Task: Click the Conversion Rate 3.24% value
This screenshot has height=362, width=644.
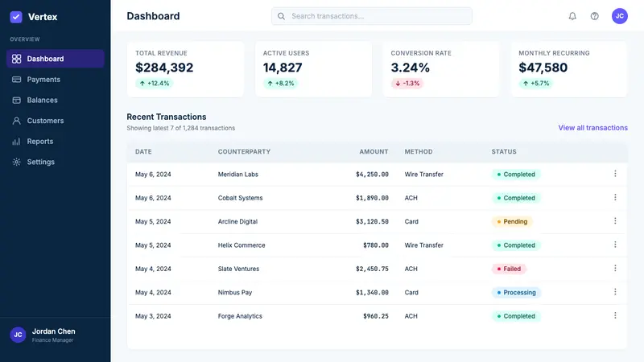Action: [x=411, y=68]
